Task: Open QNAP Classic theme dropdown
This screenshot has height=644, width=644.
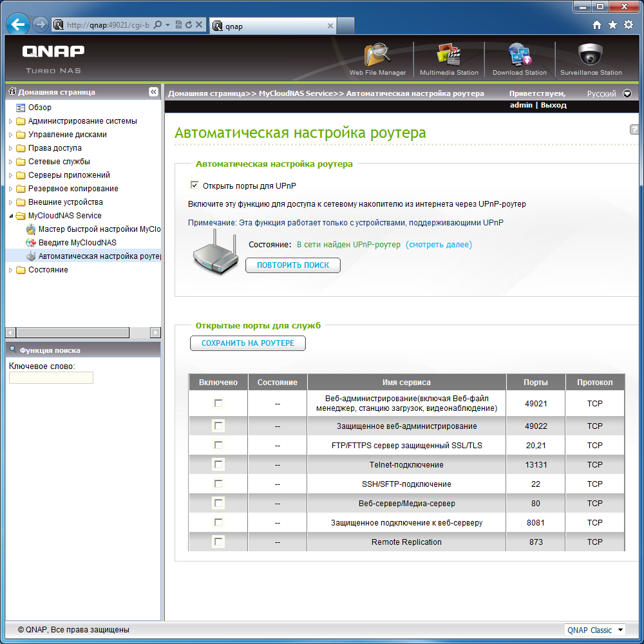Action: click(x=595, y=630)
